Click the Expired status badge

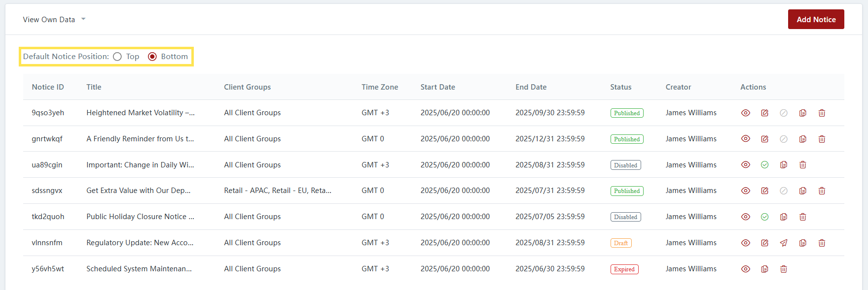coord(624,269)
